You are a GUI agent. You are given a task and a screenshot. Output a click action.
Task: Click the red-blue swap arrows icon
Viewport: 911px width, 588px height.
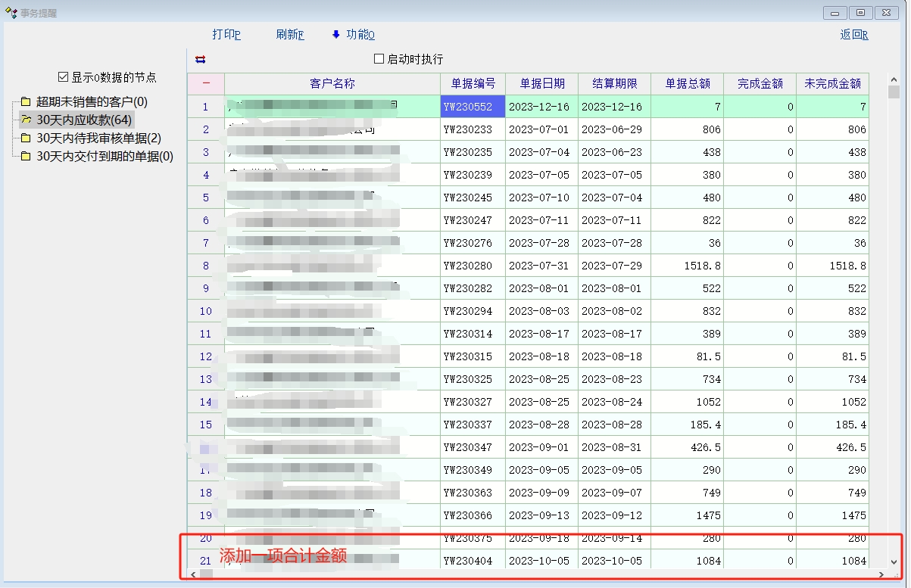click(200, 60)
